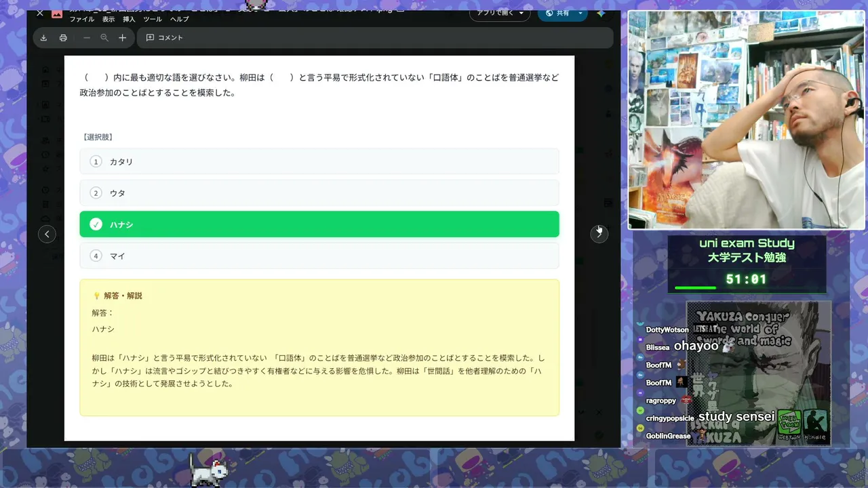Click the white checkmark on ハナシ
868x488 pixels.
pos(96,224)
